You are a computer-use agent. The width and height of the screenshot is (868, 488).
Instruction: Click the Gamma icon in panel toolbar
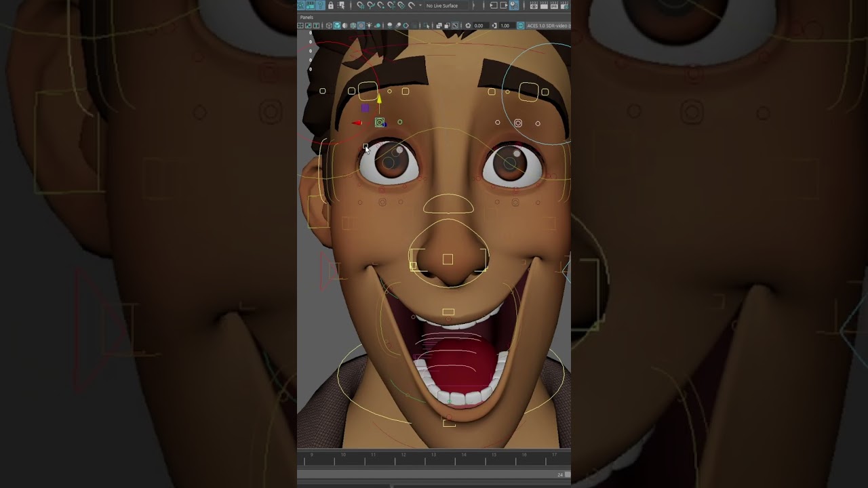tap(494, 26)
